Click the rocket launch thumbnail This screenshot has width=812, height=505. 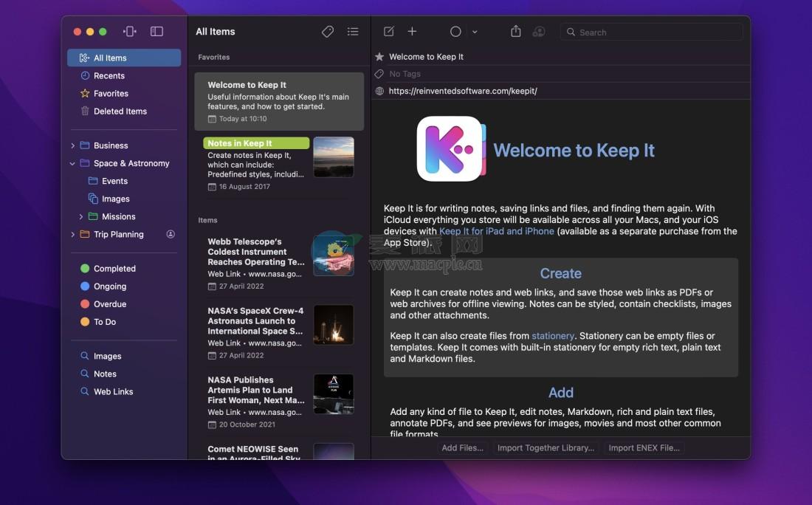click(334, 325)
